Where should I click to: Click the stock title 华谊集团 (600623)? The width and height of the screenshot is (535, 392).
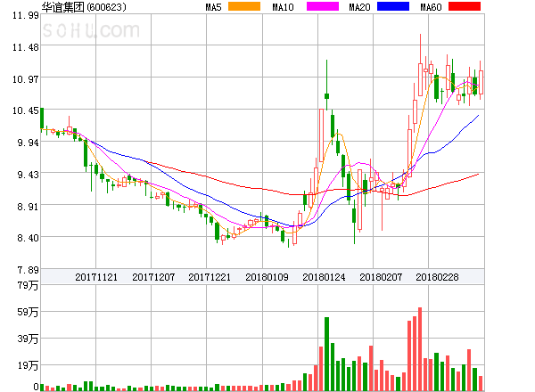coord(84,7)
